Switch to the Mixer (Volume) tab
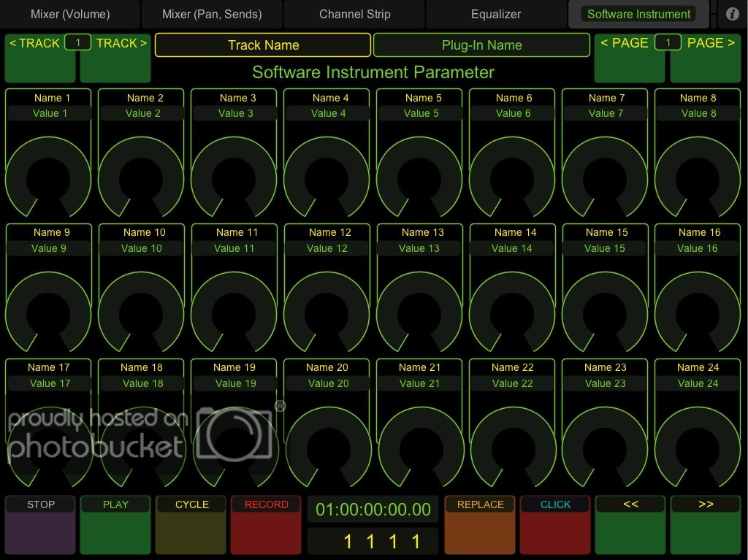Image resolution: width=748 pixels, height=560 pixels. [70, 14]
